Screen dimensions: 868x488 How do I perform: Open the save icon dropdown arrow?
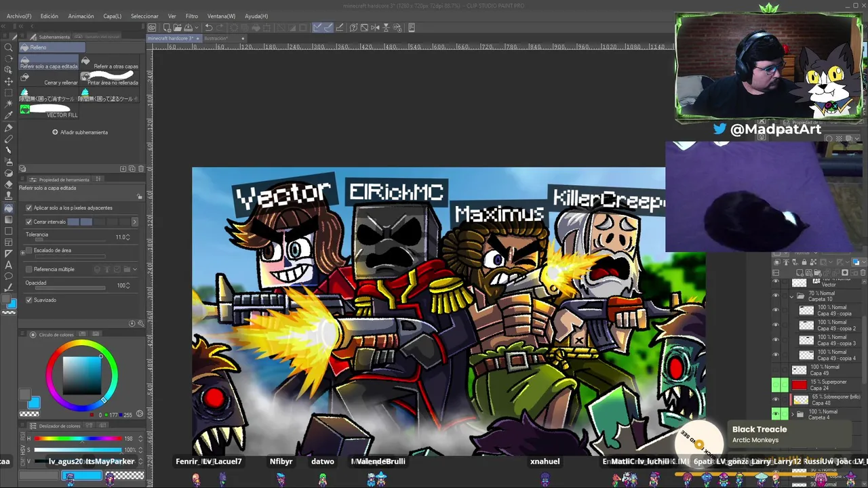pos(196,28)
